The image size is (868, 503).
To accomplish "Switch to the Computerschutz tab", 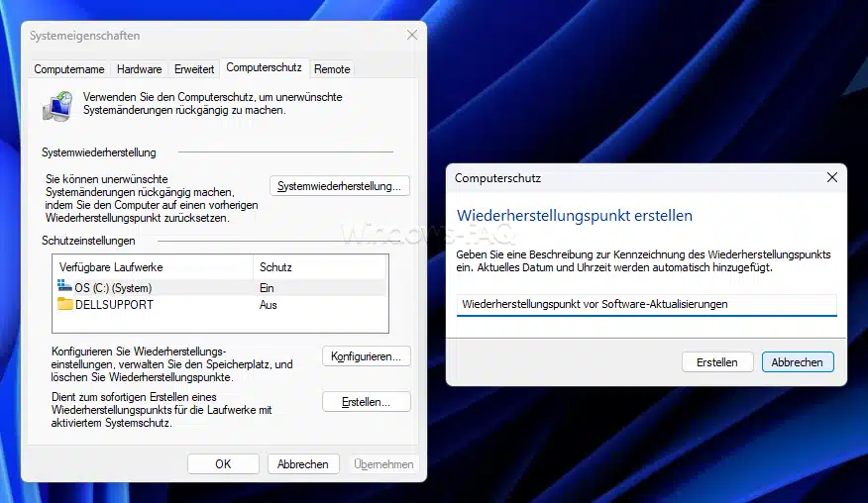I will coord(264,67).
